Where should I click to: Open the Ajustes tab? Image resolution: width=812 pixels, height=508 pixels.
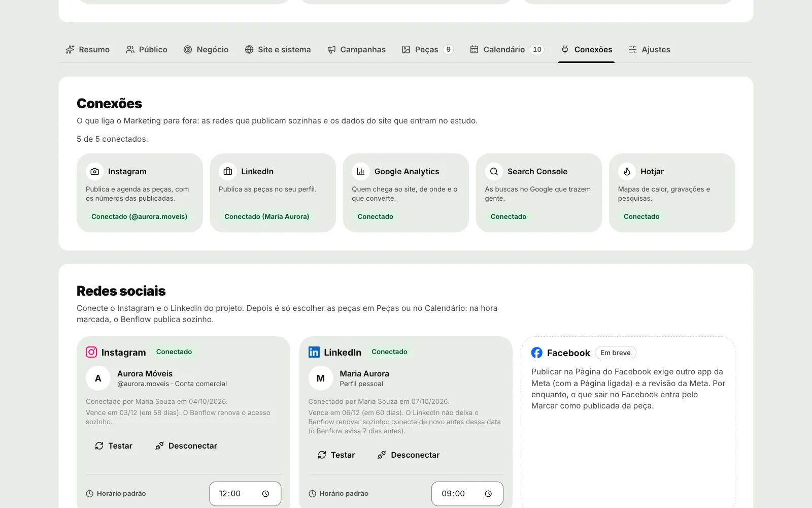click(649, 49)
